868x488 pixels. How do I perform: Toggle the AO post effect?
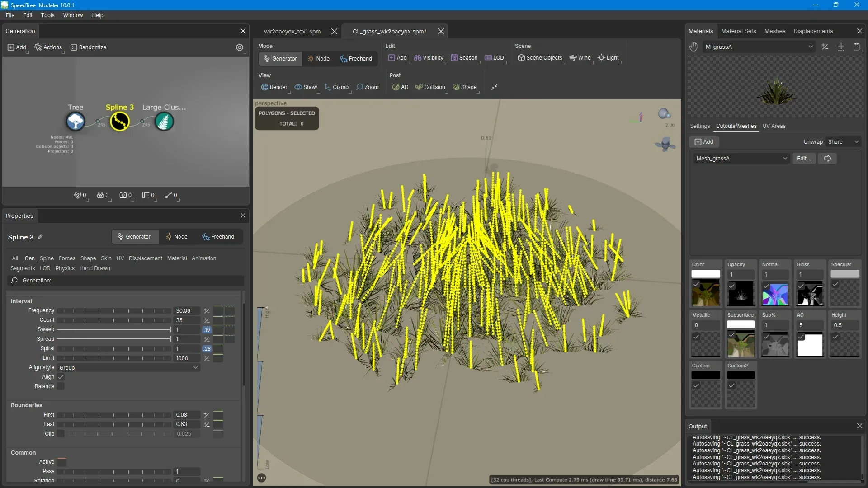400,87
